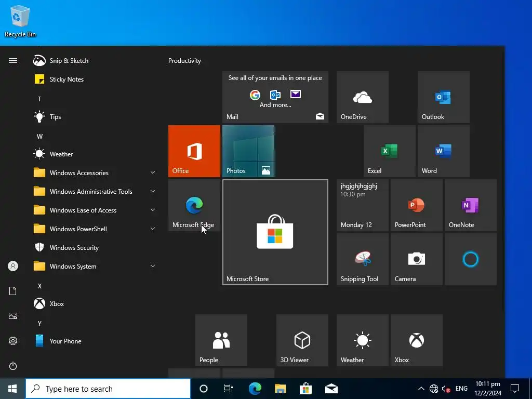The image size is (532, 399).
Task: Open Microsoft Store from the taskbar
Action: (305, 389)
